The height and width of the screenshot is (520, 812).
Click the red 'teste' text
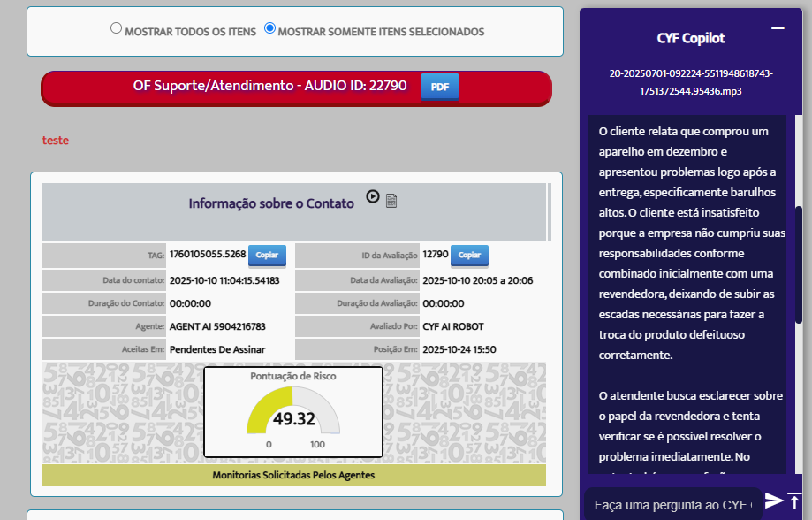(55, 140)
